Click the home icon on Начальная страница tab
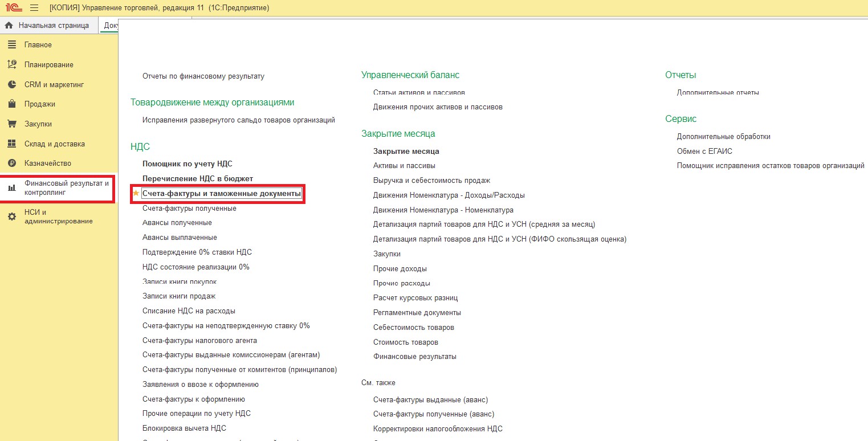The image size is (868, 441). 9,25
